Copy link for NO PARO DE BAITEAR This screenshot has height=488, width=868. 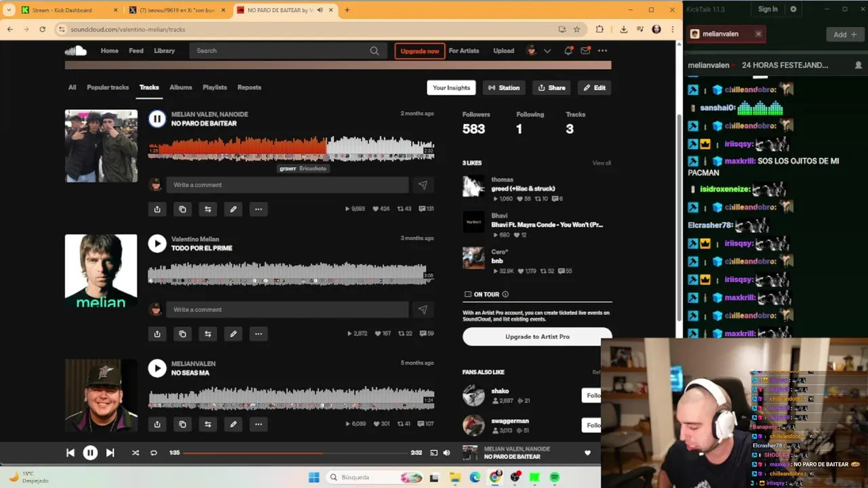[x=182, y=209]
